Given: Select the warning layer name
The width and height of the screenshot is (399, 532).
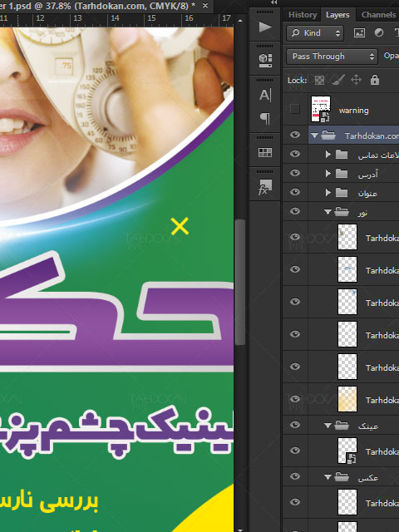Looking at the screenshot, I should (353, 111).
